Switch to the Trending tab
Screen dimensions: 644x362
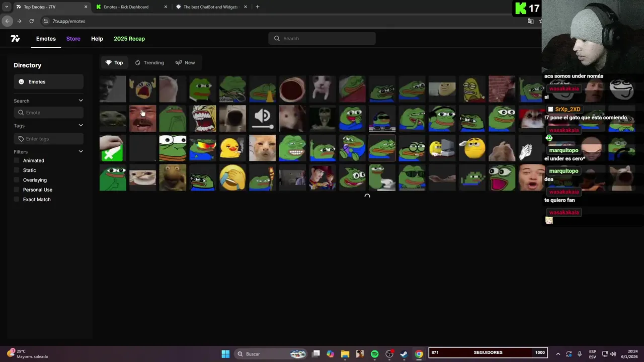[149, 63]
